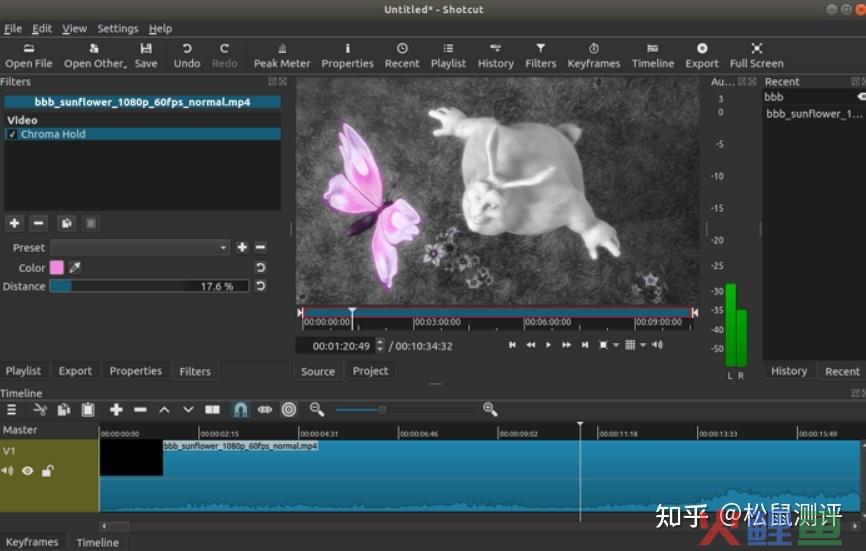Screen dimensions: 866x551
Task: Open the Edit menu
Action: [x=42, y=29]
